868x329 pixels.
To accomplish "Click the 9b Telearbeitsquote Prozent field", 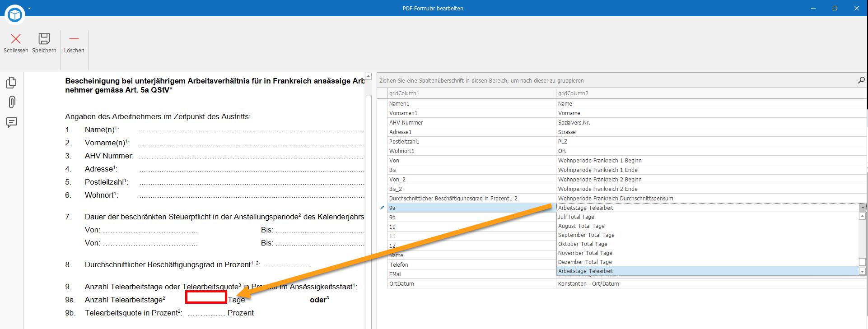I will click(x=206, y=313).
